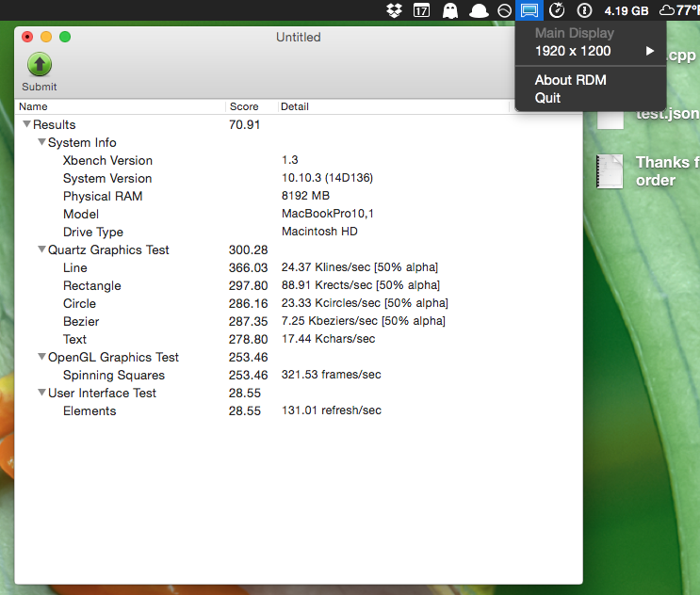
Task: Collapse the Quartz Graphics Test triangle
Action: point(42,249)
